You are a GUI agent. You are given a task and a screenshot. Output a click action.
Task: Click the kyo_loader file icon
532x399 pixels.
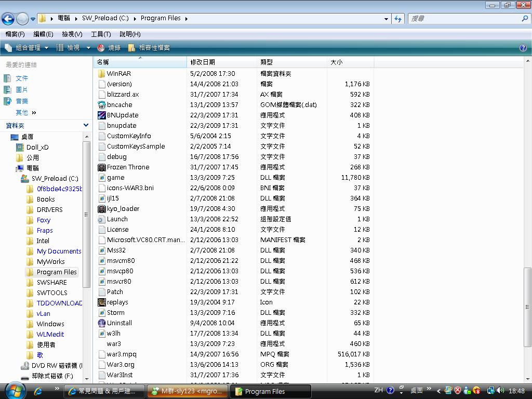tap(102, 209)
